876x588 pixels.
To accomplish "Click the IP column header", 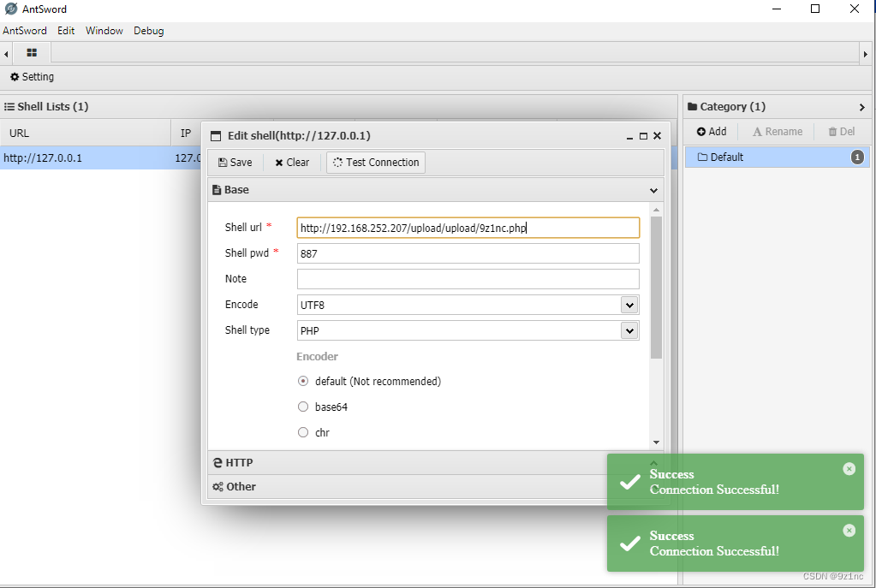I will click(186, 134).
